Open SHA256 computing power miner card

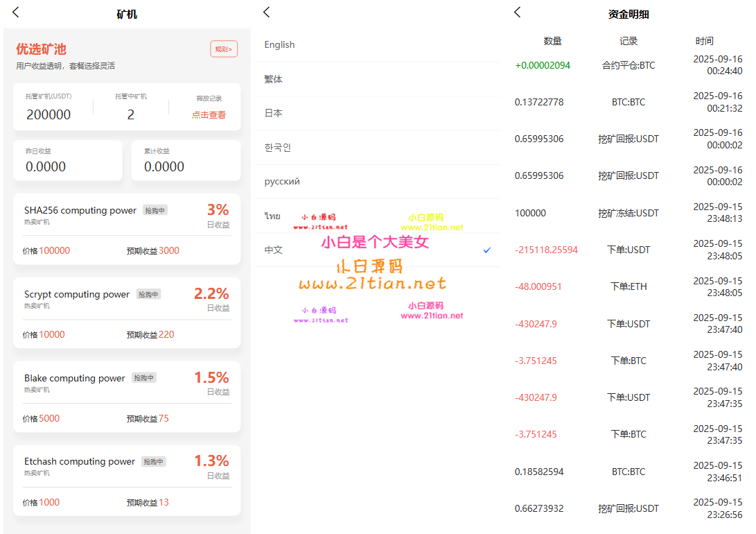tap(127, 229)
